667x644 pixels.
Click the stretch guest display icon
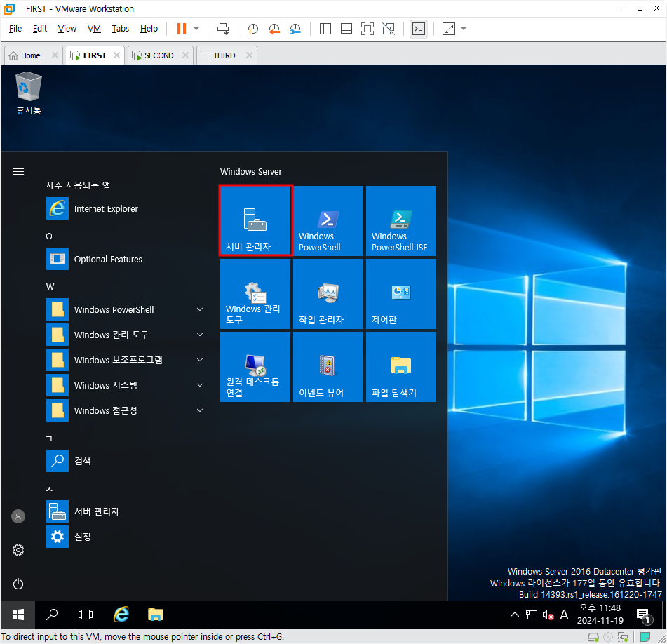(449, 29)
